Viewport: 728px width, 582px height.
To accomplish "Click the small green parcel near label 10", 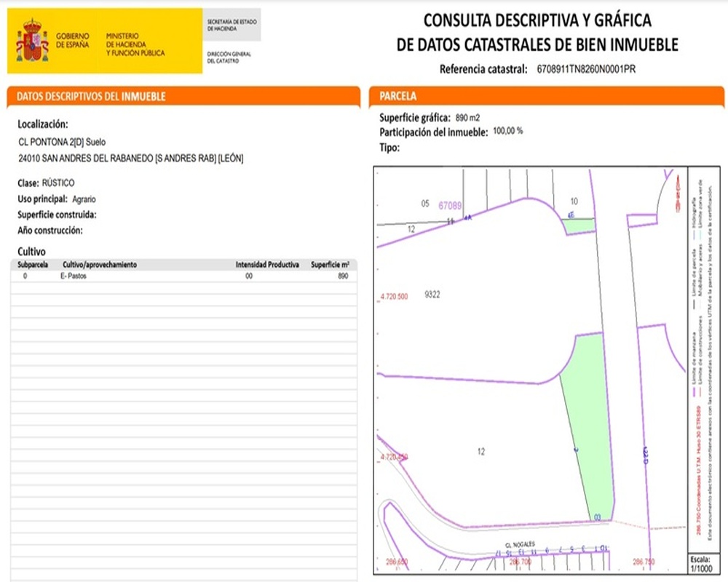I will (x=580, y=226).
